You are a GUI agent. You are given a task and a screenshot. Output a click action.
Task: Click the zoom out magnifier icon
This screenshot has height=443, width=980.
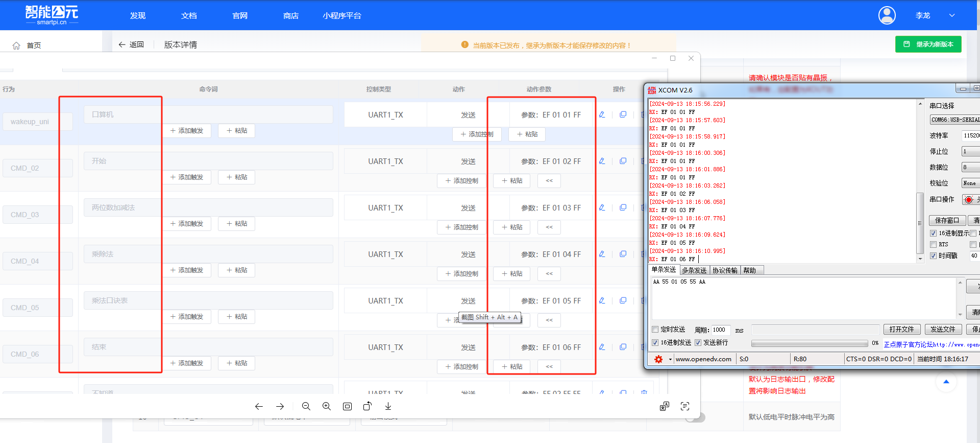(x=306, y=406)
